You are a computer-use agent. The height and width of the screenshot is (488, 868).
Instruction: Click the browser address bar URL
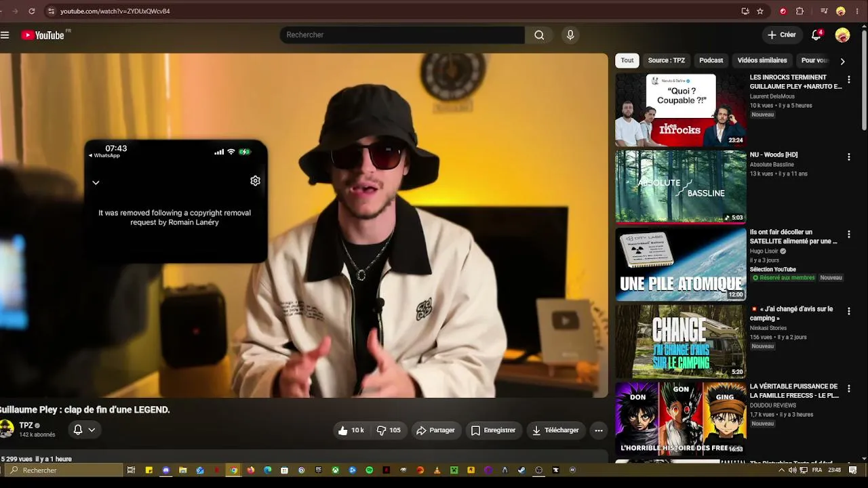(115, 11)
